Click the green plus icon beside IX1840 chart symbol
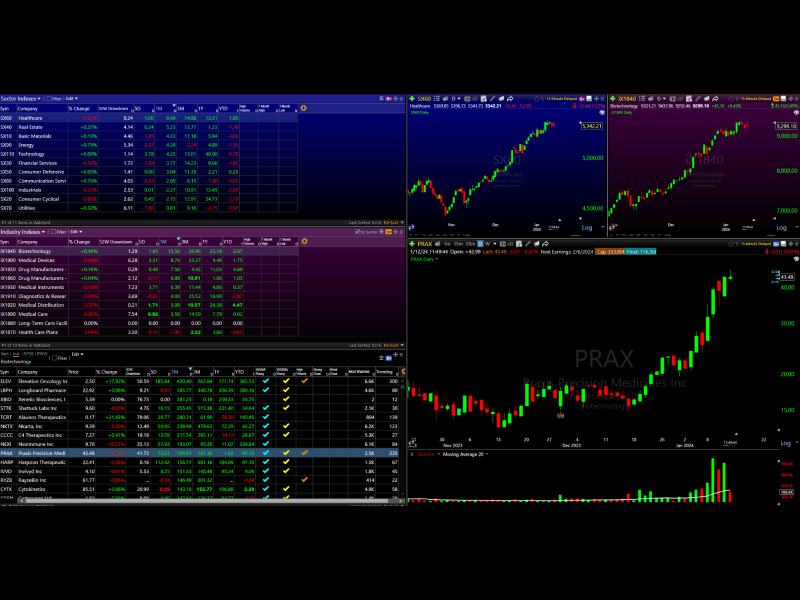The width and height of the screenshot is (800, 600). tap(613, 98)
